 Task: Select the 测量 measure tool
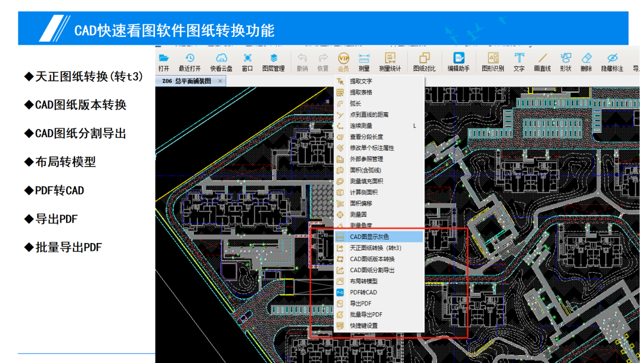coord(363,61)
